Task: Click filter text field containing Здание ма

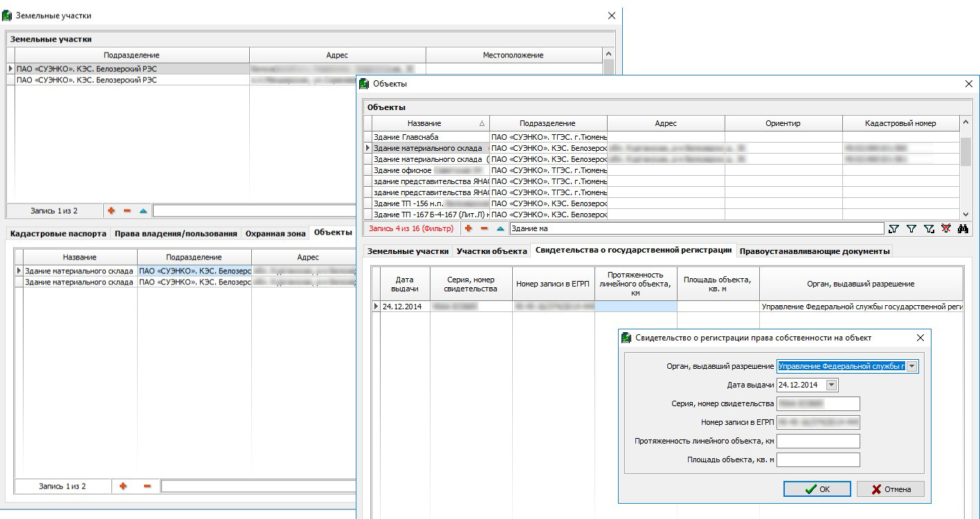Action: [696, 228]
